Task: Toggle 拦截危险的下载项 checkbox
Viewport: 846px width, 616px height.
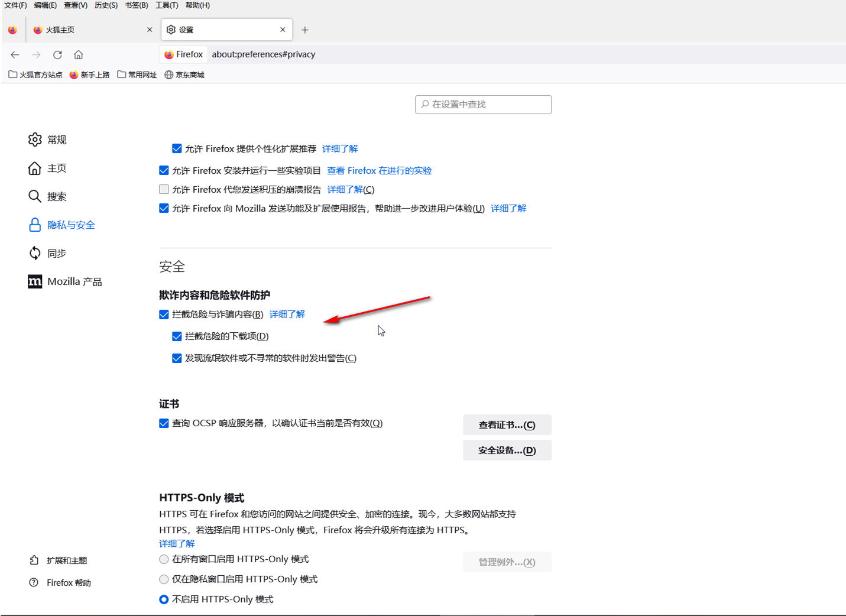Action: click(177, 336)
